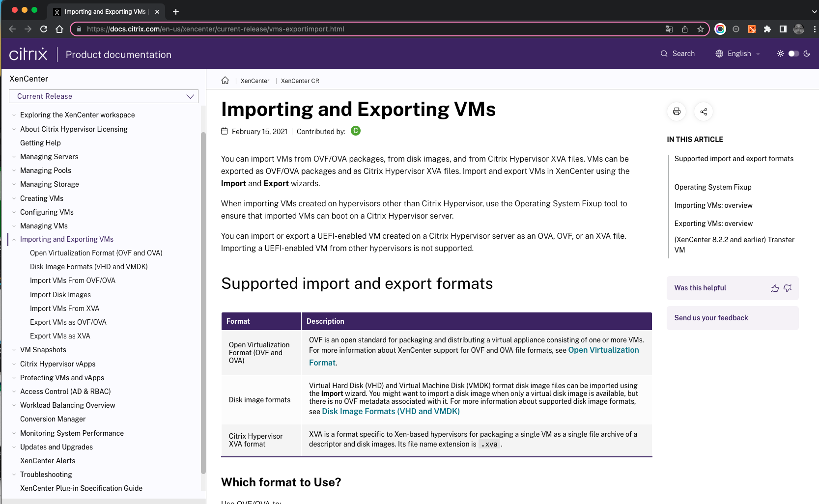Screen dimensions: 819x504
Task: Expand Exploring the XenCenter workspace chevron
Action: (x=14, y=115)
